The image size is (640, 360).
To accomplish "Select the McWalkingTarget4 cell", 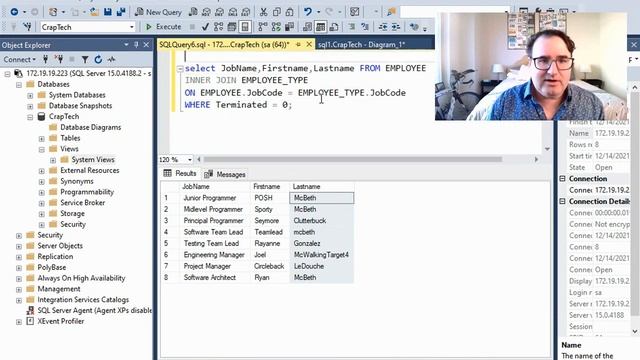I will pyautogui.click(x=322, y=255).
